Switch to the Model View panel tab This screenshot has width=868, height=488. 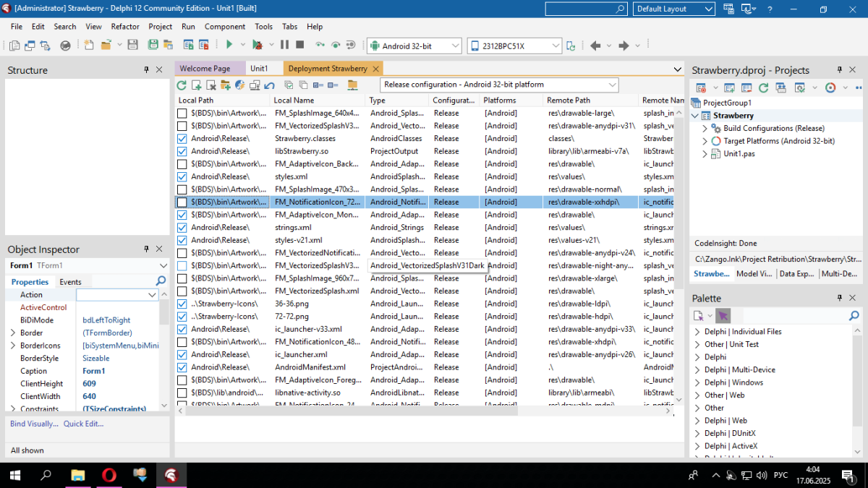[x=754, y=274]
